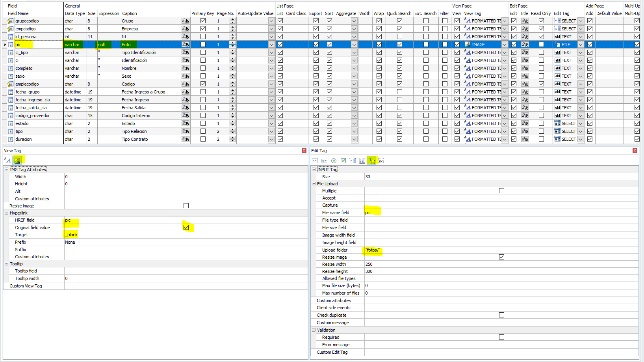Choose the File upload edit tag icon
Viewport: 644px width, 362px height.
(x=371, y=160)
